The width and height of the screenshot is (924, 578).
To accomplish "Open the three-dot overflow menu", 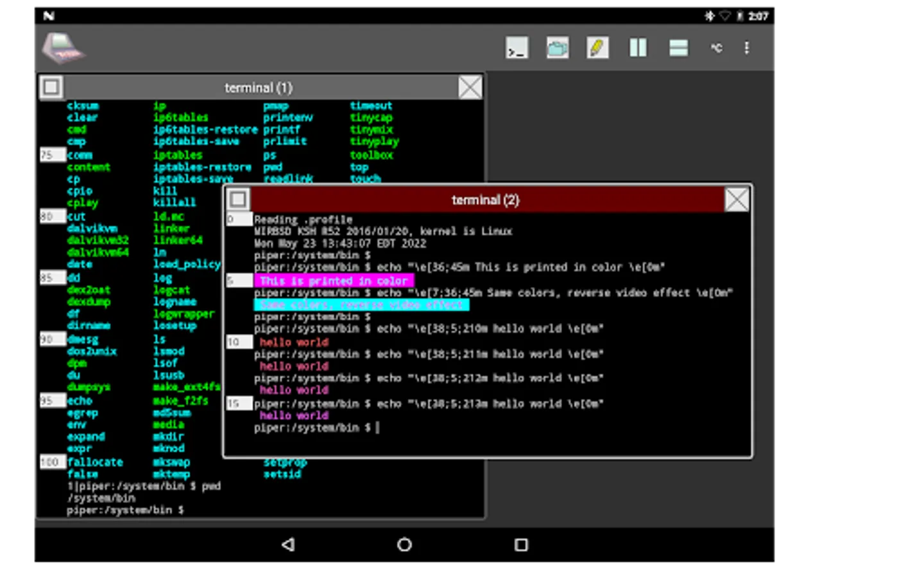I will coord(746,48).
